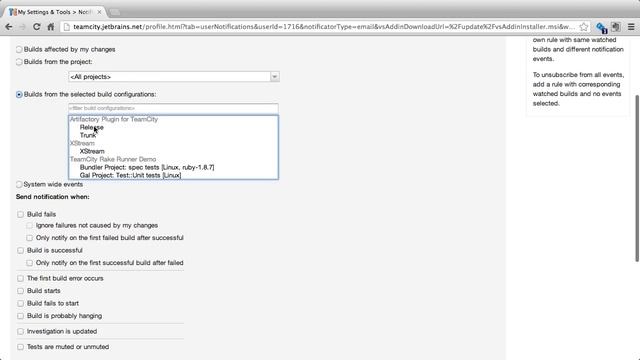This screenshot has height=360, width=640.
Task: Check Only notify on first failed build
Action: click(x=29, y=238)
